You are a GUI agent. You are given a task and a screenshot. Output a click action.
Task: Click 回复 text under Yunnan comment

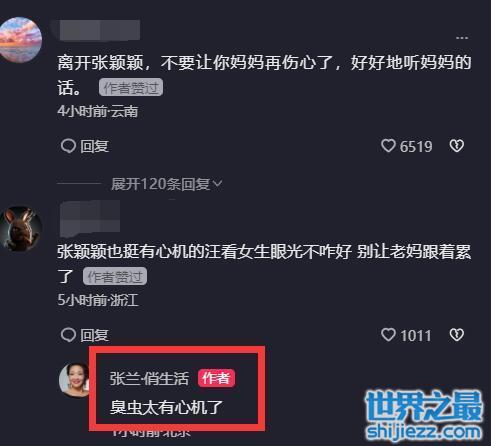tap(95, 146)
